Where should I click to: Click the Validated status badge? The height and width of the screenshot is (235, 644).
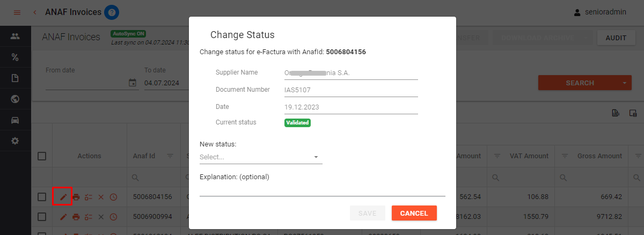[x=298, y=122]
